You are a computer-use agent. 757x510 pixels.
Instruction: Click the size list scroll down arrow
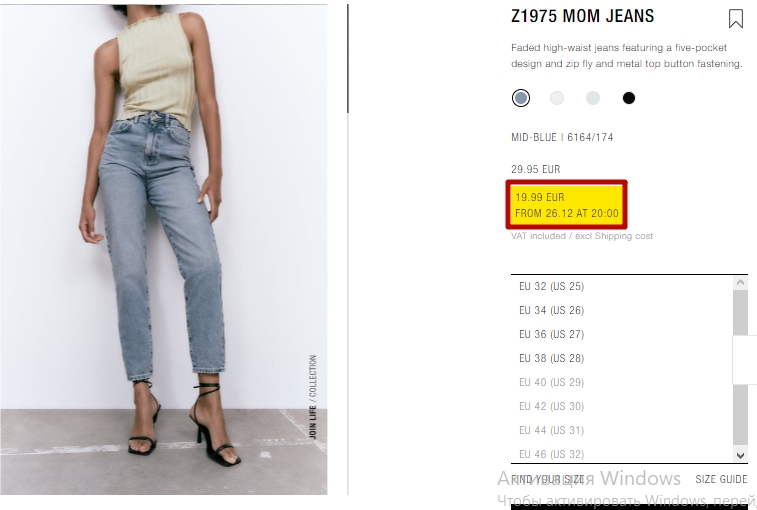[740, 455]
